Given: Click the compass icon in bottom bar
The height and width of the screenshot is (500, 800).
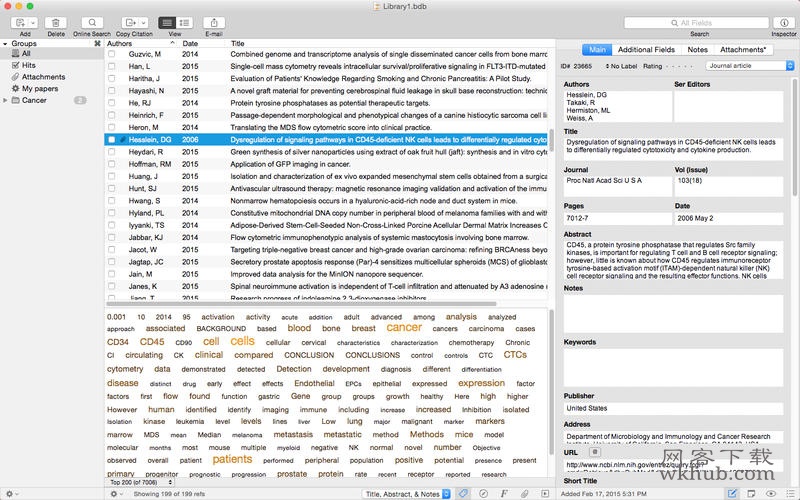Looking at the screenshot, I should coord(483,493).
